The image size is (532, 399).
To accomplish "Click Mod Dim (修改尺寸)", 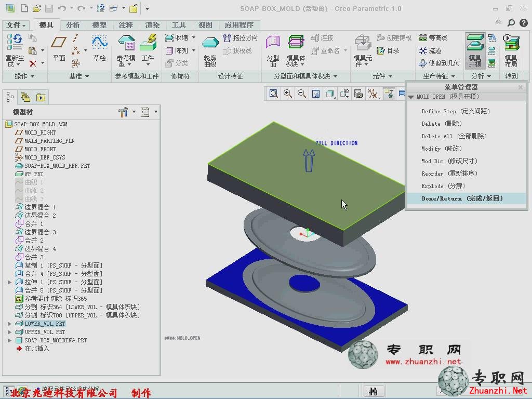I will (x=449, y=161).
